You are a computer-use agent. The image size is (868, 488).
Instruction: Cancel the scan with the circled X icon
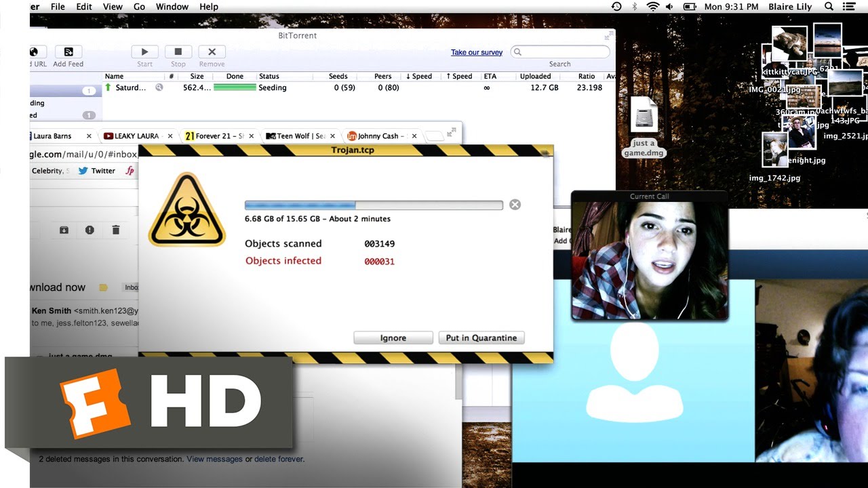pos(515,205)
